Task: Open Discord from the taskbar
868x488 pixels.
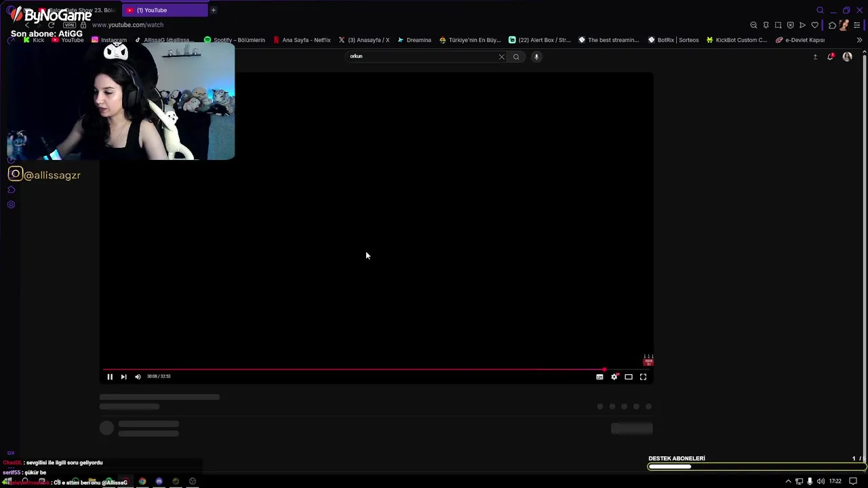Action: tap(159, 481)
